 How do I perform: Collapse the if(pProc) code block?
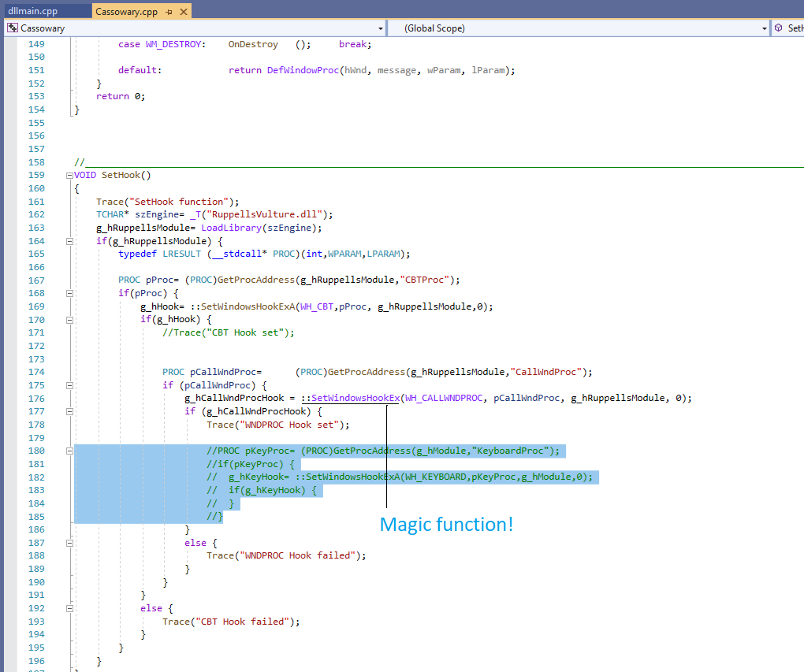pos(69,292)
